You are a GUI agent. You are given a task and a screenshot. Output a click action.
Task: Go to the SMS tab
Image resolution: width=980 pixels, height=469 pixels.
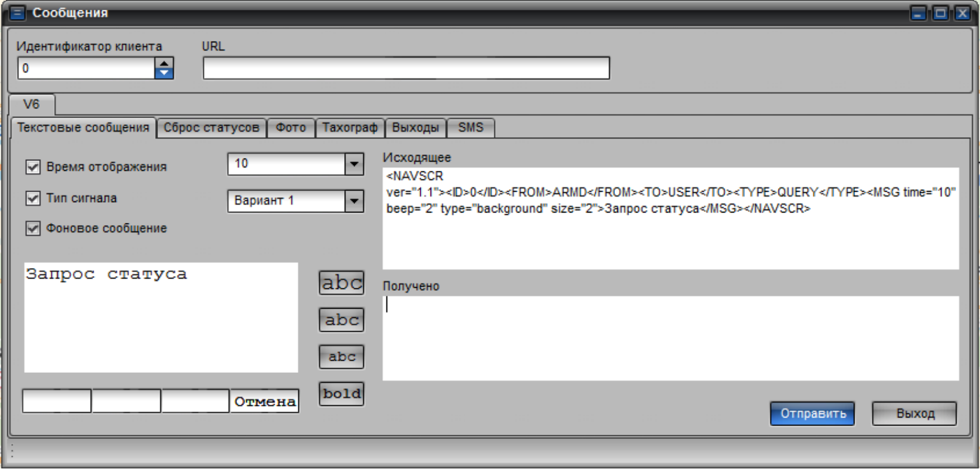470,128
